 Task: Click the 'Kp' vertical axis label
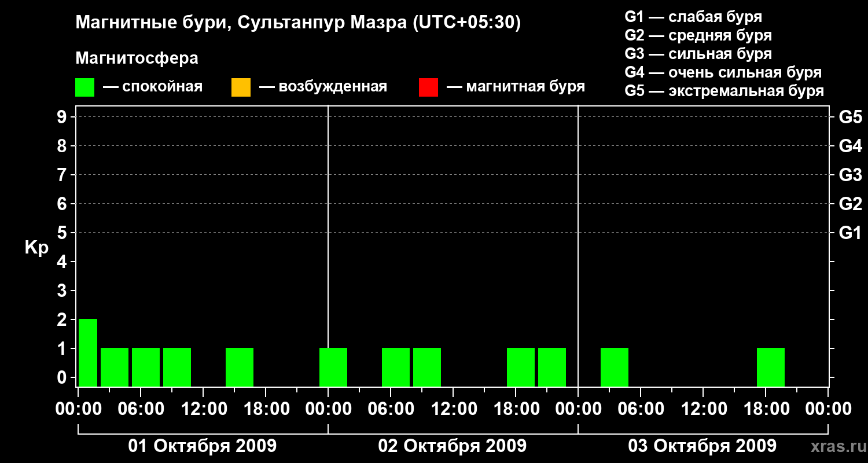[x=36, y=248]
